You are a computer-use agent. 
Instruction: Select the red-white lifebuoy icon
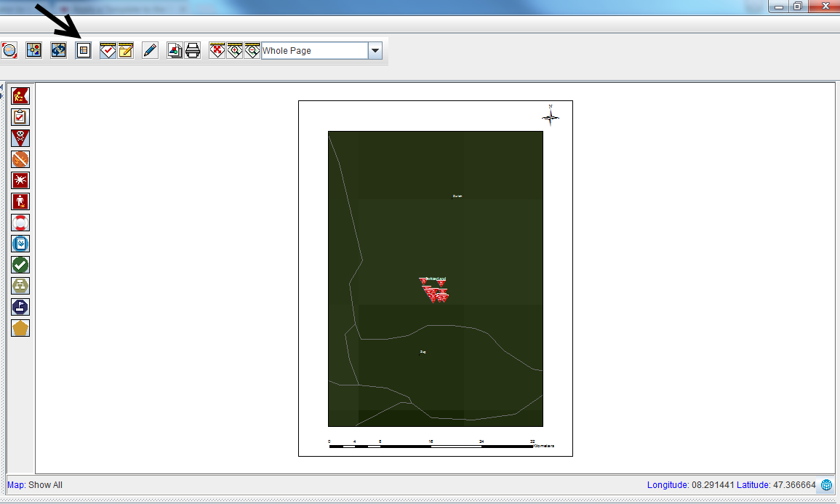tap(21, 223)
